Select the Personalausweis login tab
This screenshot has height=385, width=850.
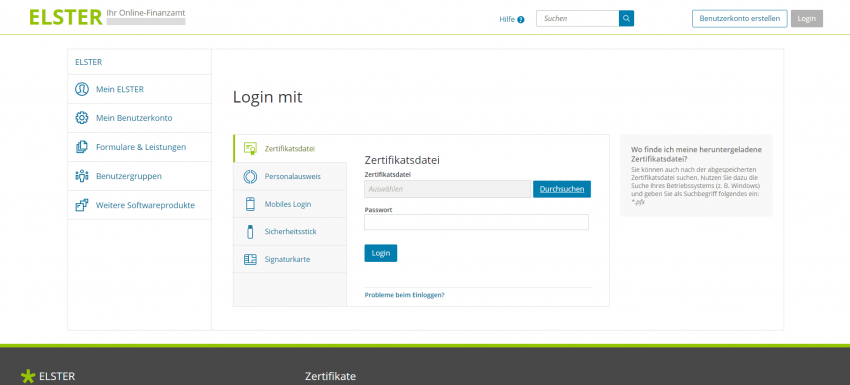(290, 176)
